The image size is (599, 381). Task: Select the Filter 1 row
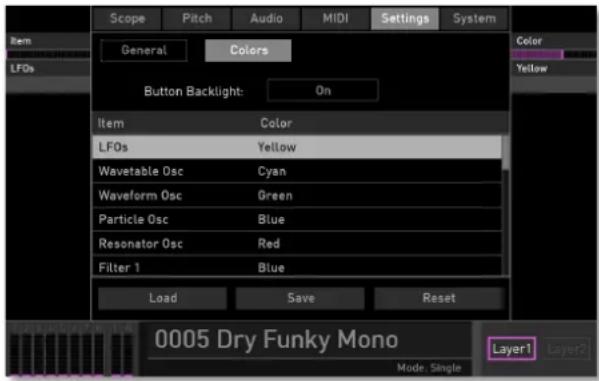(x=297, y=266)
